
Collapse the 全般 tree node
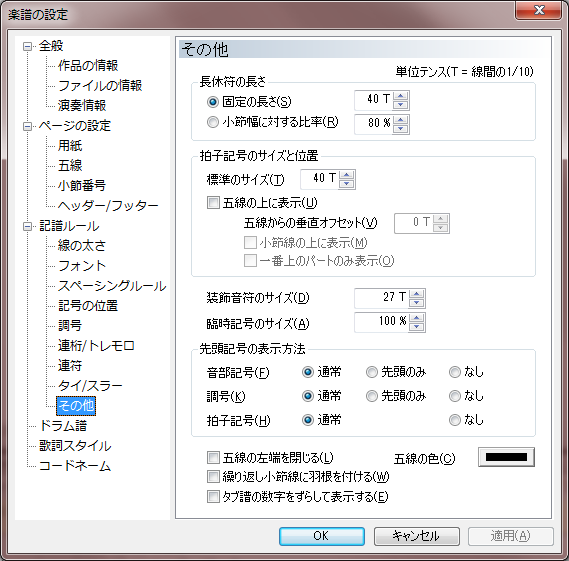(27, 46)
